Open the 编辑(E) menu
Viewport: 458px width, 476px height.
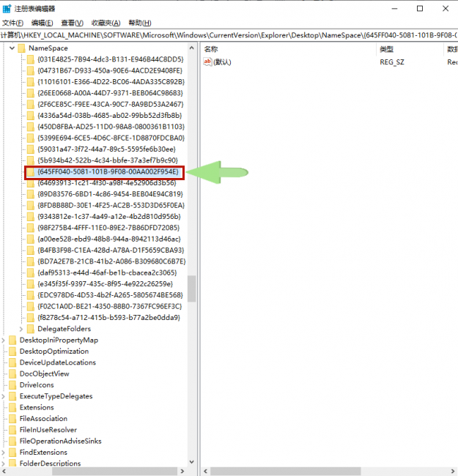[x=42, y=23]
